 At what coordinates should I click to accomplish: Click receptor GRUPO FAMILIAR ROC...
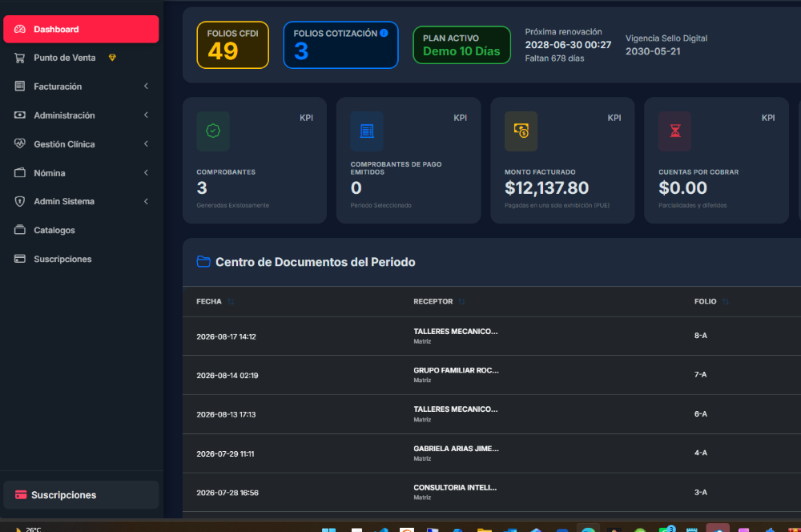(457, 370)
